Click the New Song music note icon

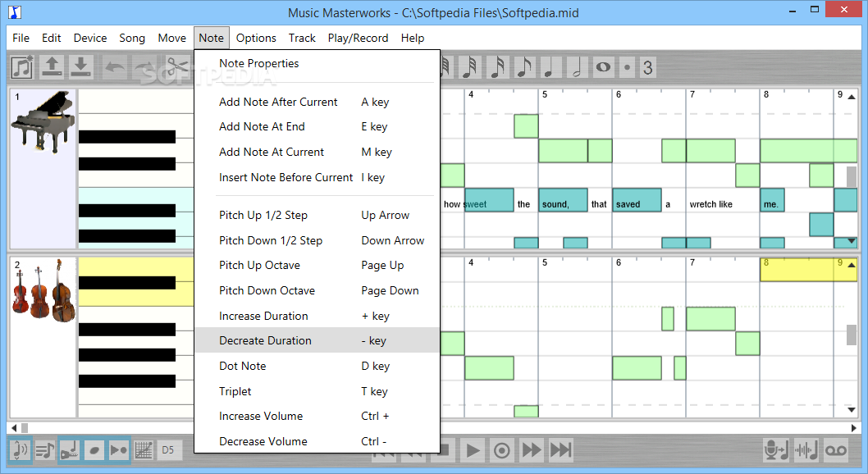pos(23,67)
